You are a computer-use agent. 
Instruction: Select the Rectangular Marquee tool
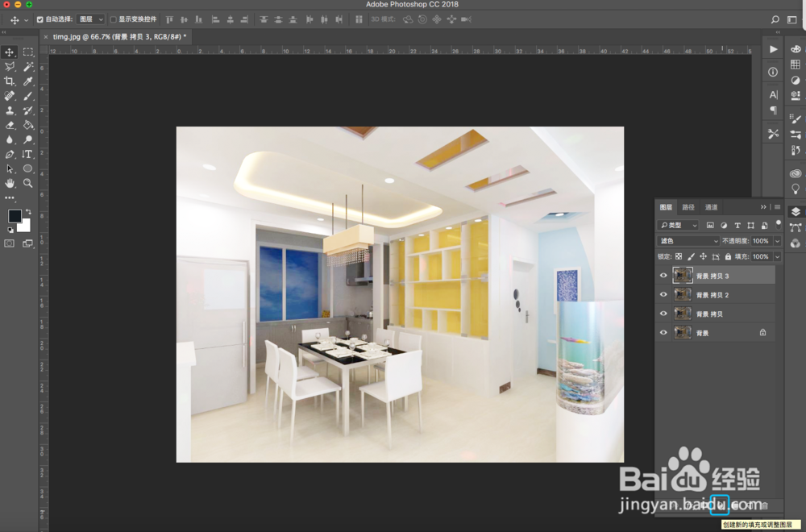[x=27, y=52]
